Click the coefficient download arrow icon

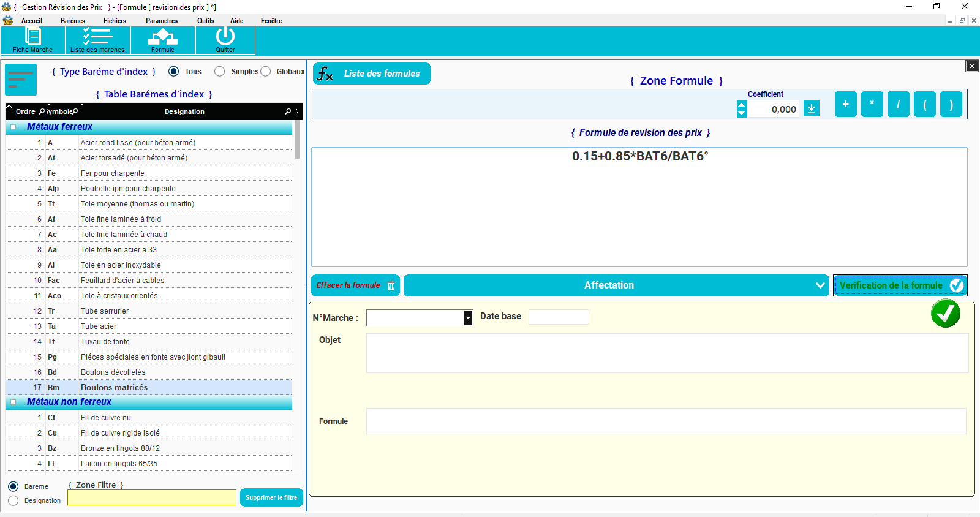point(811,109)
